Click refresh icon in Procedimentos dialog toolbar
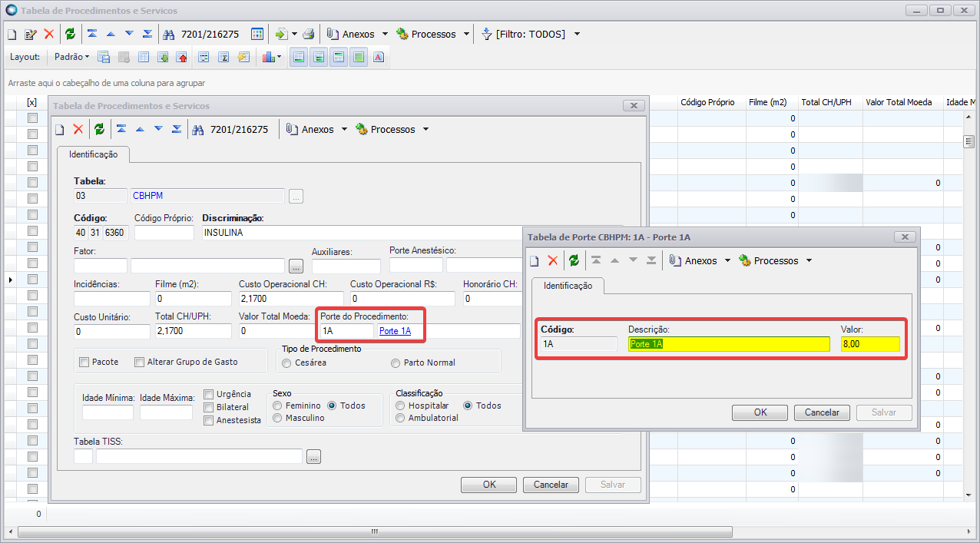 click(99, 130)
